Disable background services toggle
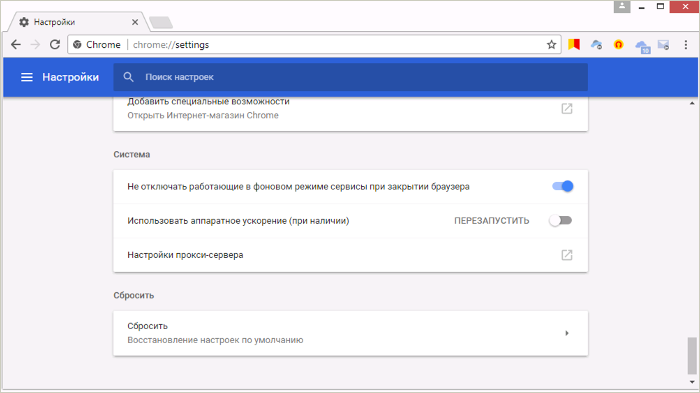The width and height of the screenshot is (700, 393). (562, 186)
